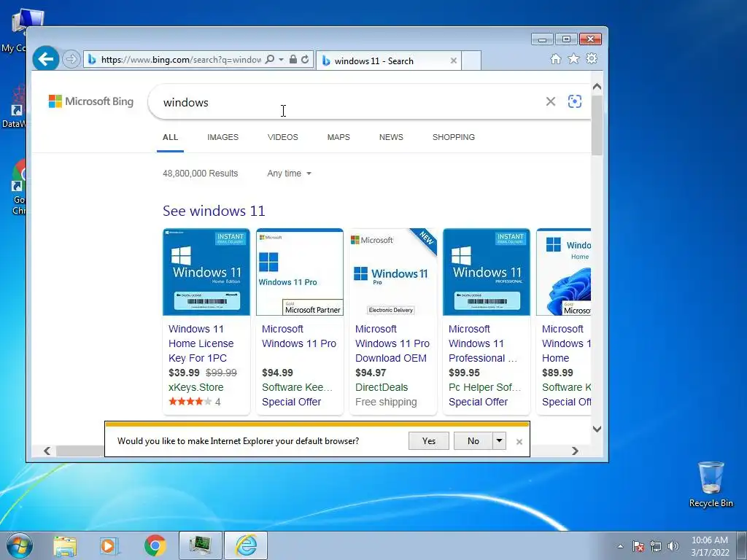Open the network tray icon
This screenshot has height=560, width=747.
tap(656, 546)
